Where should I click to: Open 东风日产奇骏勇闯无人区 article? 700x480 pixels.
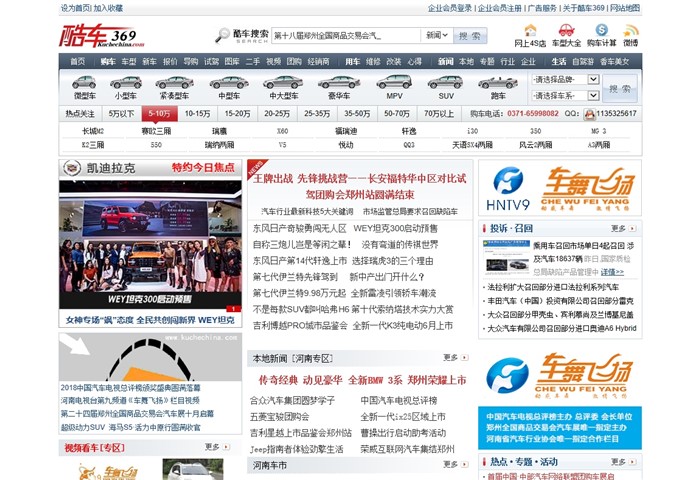tap(300, 229)
